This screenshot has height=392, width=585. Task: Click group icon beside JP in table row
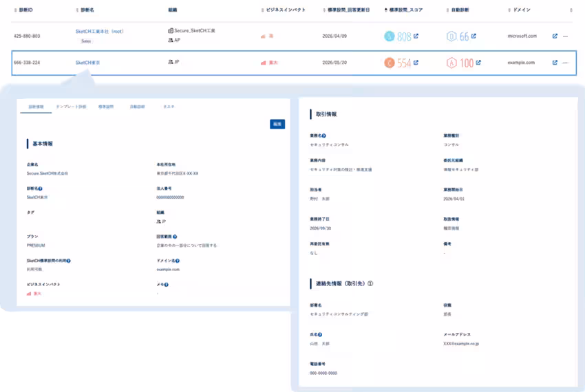click(x=171, y=62)
